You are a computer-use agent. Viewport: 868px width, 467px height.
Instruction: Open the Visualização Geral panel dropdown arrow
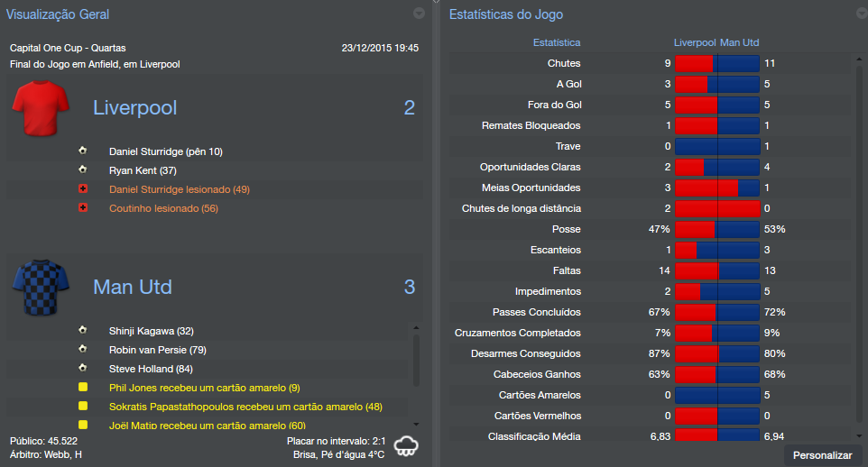pos(419,14)
